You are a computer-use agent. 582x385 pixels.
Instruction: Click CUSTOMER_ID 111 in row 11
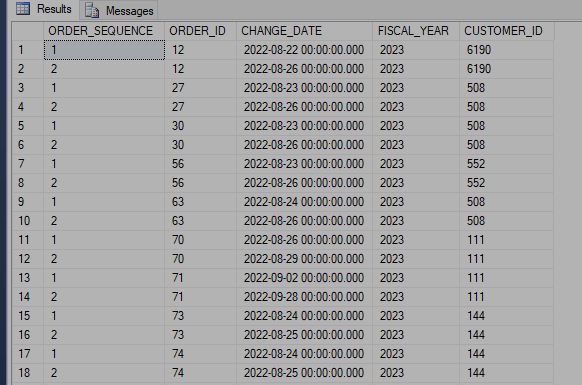pyautogui.click(x=506, y=240)
